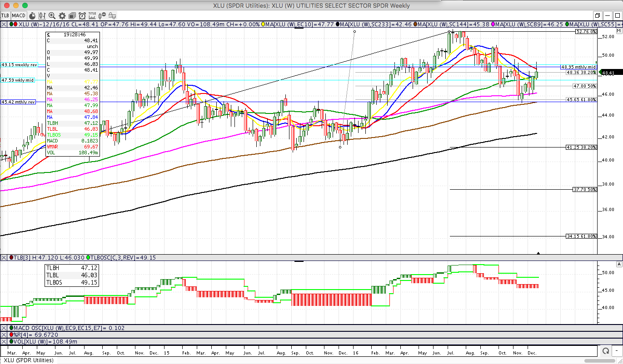
Task: Click the TLB study button
Action: (x=5, y=15)
